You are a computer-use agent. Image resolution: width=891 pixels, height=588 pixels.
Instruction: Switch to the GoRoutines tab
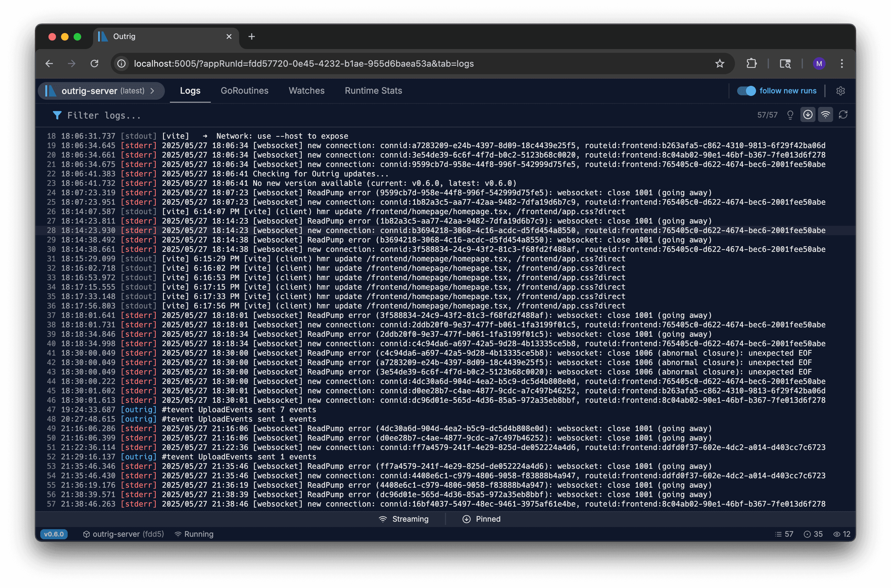coord(244,90)
